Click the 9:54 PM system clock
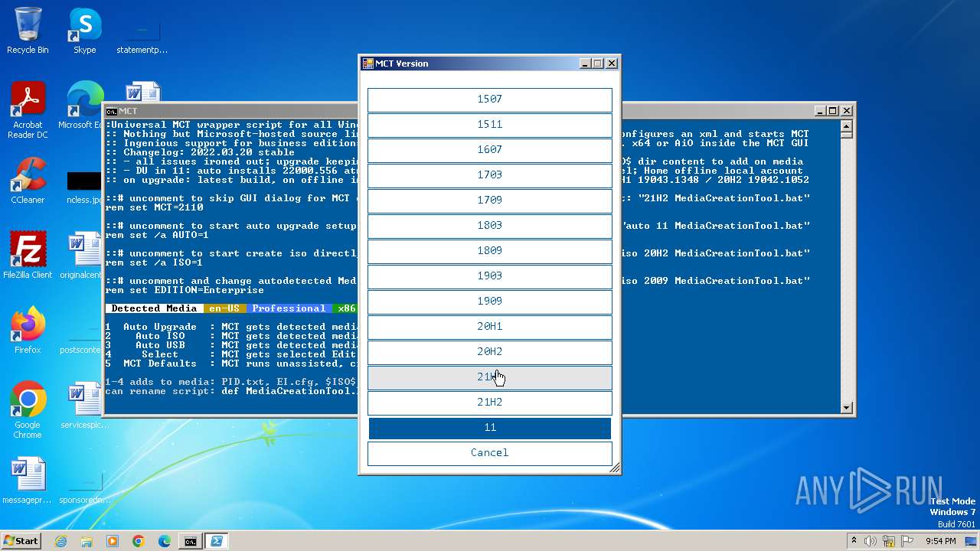 (941, 541)
